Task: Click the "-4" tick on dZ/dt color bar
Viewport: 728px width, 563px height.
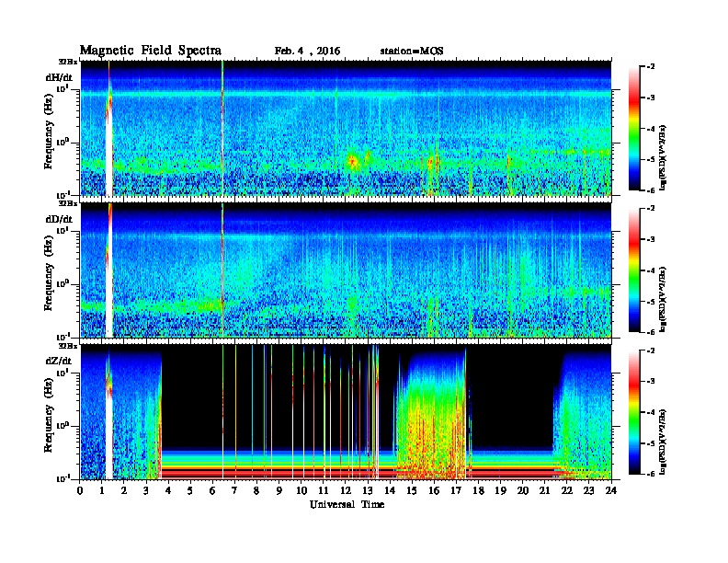Action: [x=652, y=412]
